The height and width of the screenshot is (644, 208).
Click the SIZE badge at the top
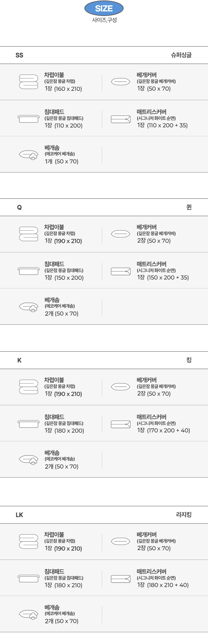pyautogui.click(x=104, y=8)
